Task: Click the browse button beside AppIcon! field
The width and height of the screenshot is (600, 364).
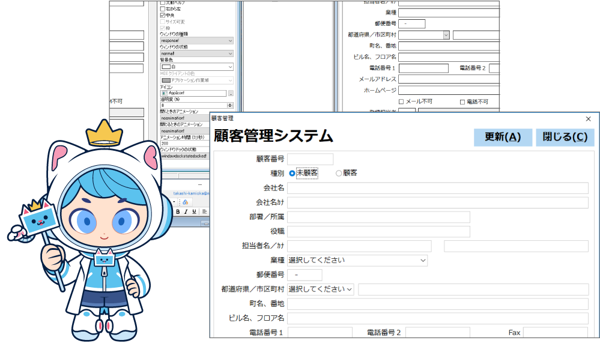Action: pos(231,93)
